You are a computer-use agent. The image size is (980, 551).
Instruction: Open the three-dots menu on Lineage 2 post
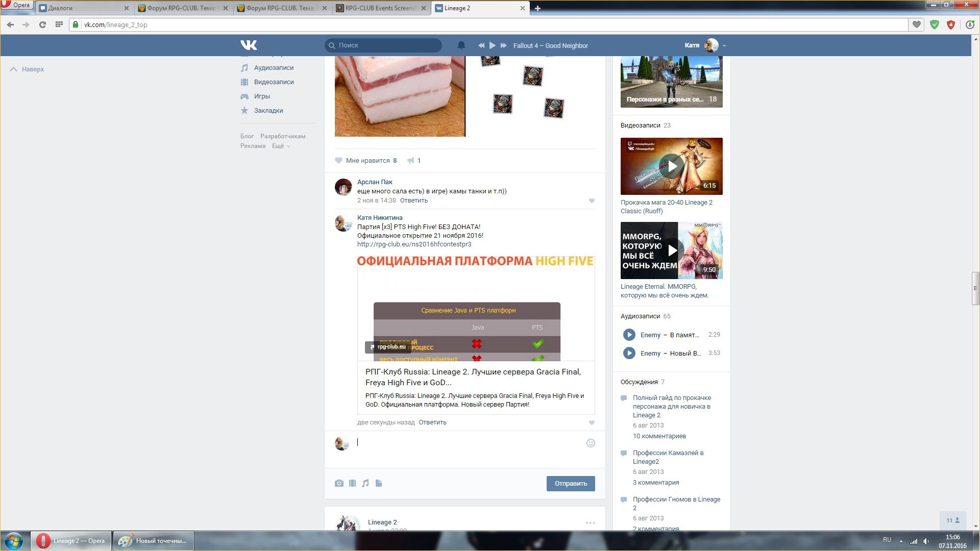[x=590, y=523]
